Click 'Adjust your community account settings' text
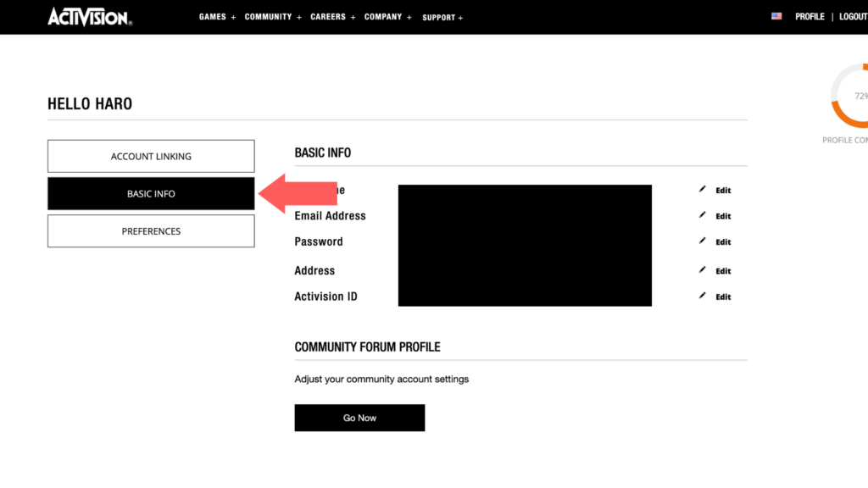Viewport: 868px width, 488px height. click(x=381, y=379)
